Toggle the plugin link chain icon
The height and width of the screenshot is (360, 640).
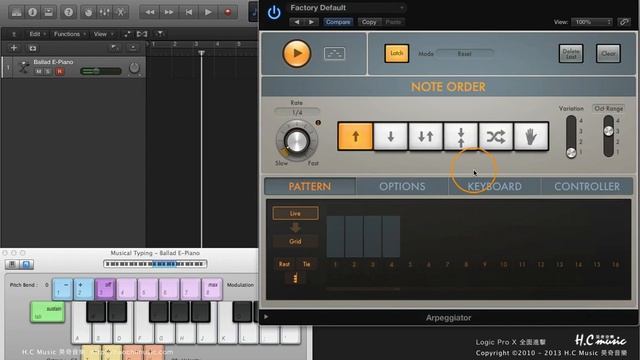pos(624,22)
